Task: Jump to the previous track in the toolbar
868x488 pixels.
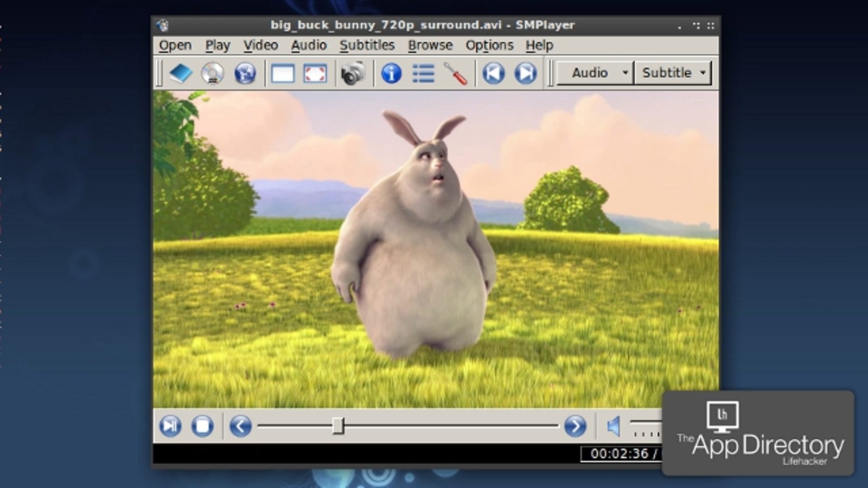Action: tap(494, 73)
